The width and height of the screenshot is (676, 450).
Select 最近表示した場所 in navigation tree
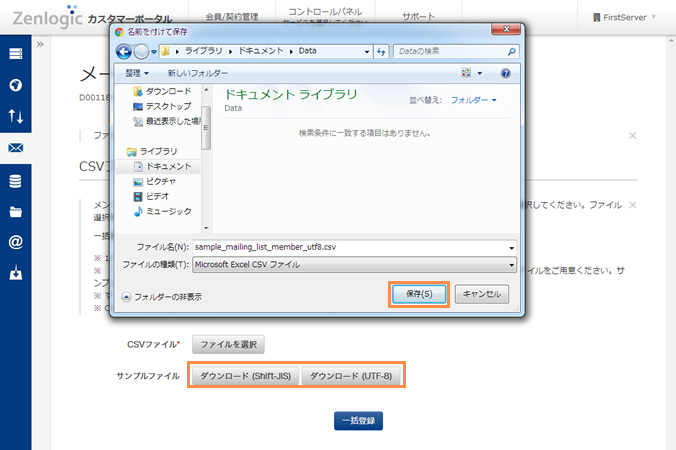click(167, 122)
